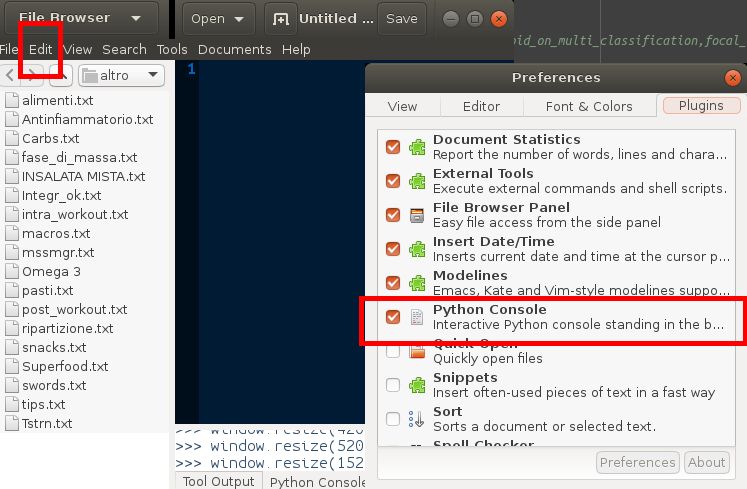This screenshot has height=489, width=747.
Task: Select the mssmgr.txt file
Action: click(58, 252)
